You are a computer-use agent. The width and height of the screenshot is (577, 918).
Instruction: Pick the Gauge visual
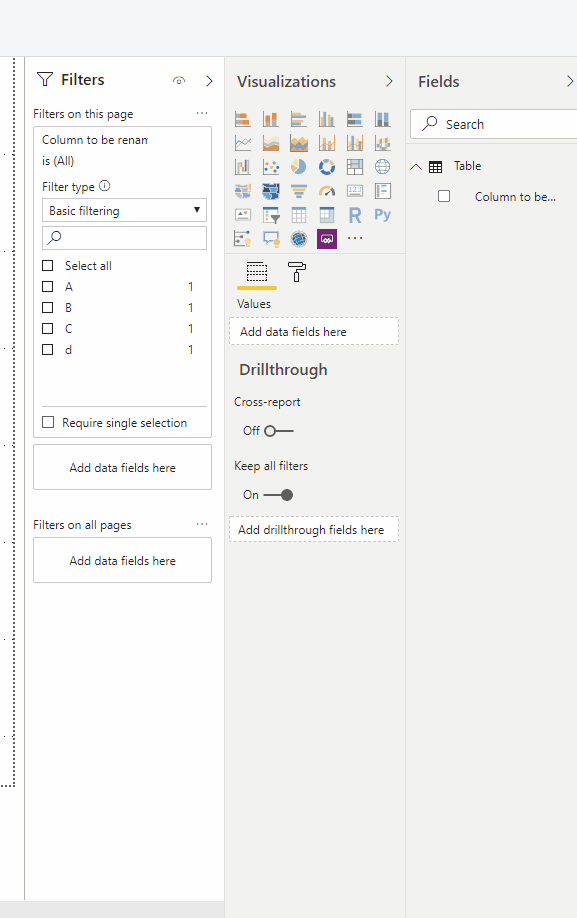[327, 191]
